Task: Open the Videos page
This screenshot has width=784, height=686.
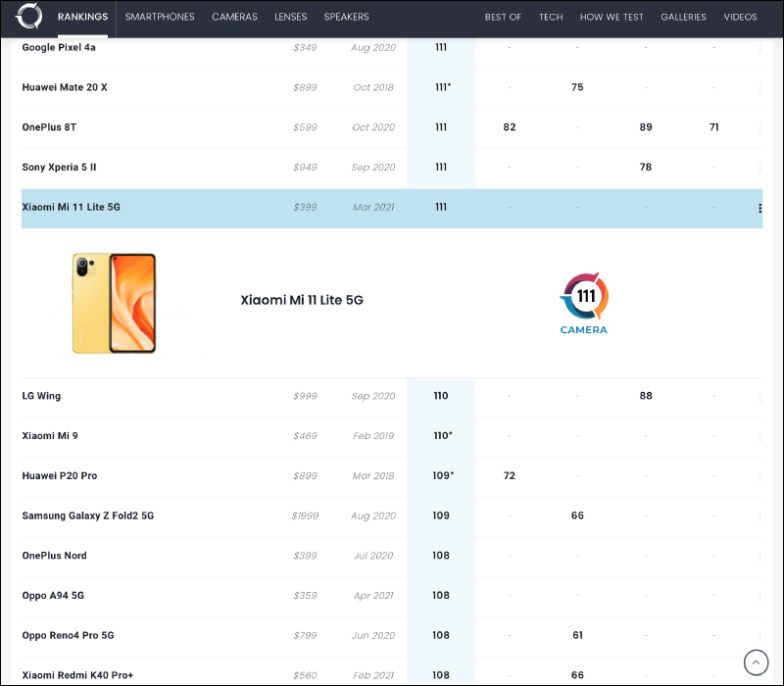Action: click(x=740, y=17)
